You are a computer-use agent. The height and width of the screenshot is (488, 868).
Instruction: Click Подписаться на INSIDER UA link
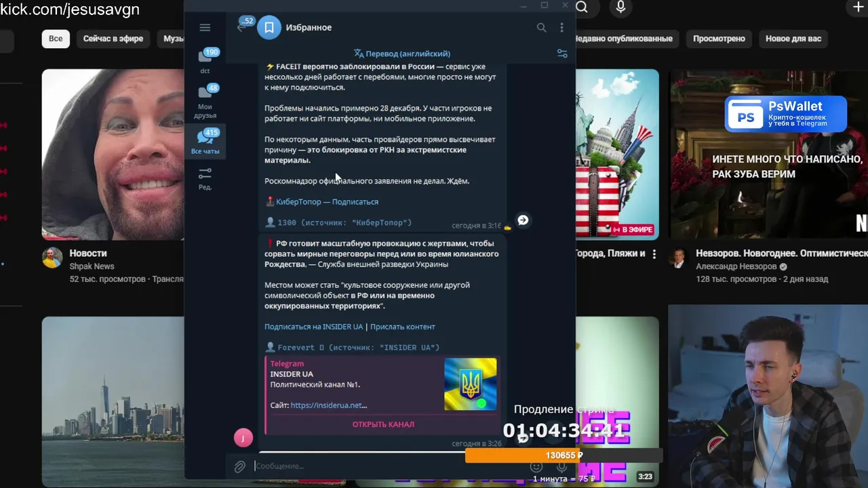click(x=313, y=327)
